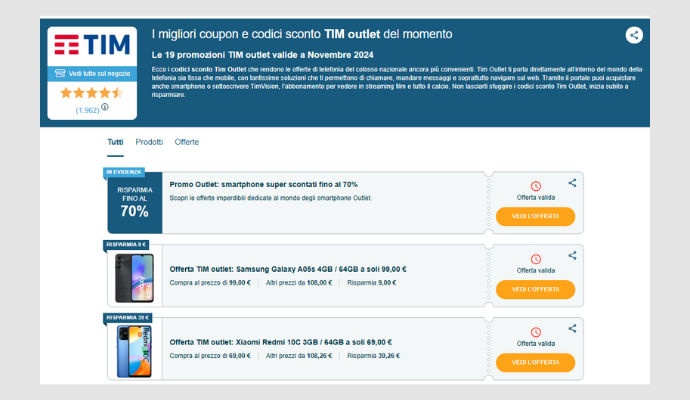
Task: Open the Promo Outlet smartphone super scontati title
Action: click(x=264, y=184)
